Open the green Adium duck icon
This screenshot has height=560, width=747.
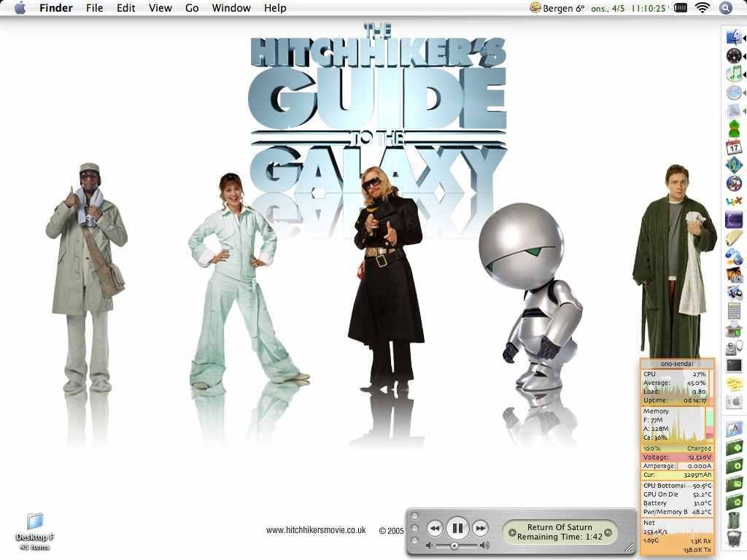[x=734, y=128]
